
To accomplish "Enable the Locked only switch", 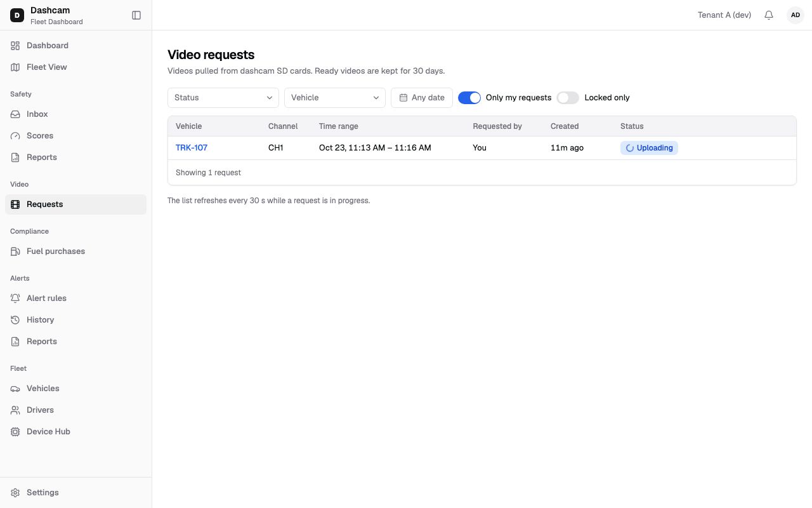I will pyautogui.click(x=568, y=98).
